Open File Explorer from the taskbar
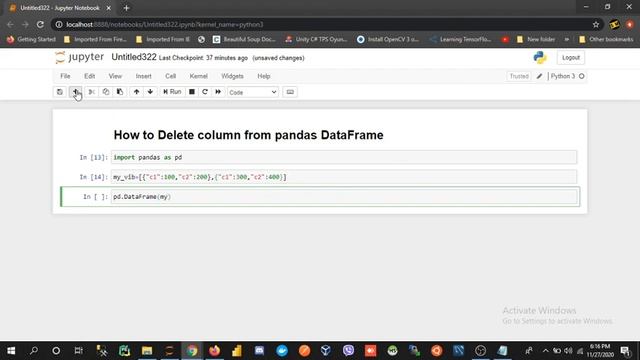Image resolution: width=640 pixels, height=360 pixels. coord(147,351)
